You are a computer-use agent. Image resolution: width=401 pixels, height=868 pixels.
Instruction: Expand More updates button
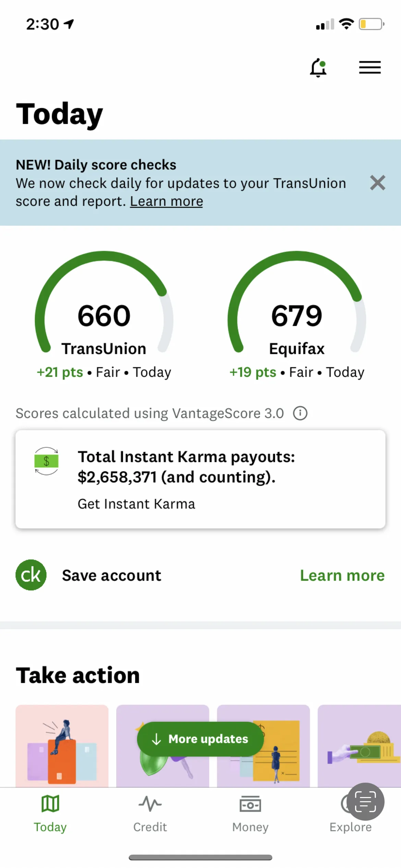point(200,739)
